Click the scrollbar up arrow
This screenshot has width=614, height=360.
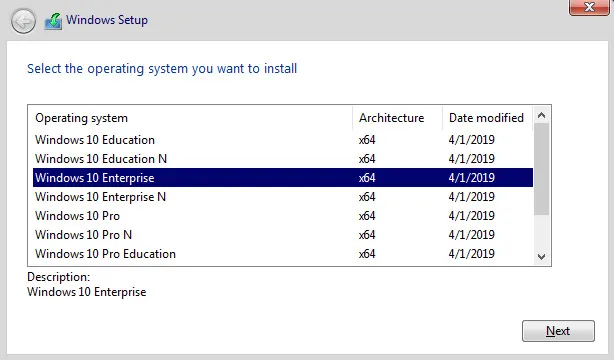point(542,115)
